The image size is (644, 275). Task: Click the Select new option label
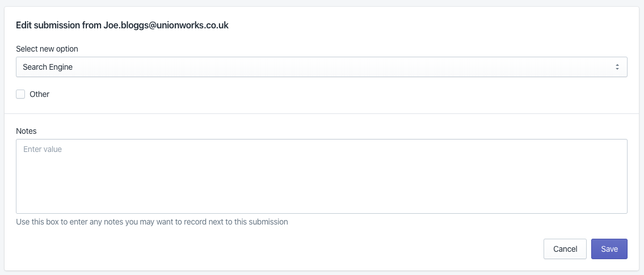(x=47, y=49)
